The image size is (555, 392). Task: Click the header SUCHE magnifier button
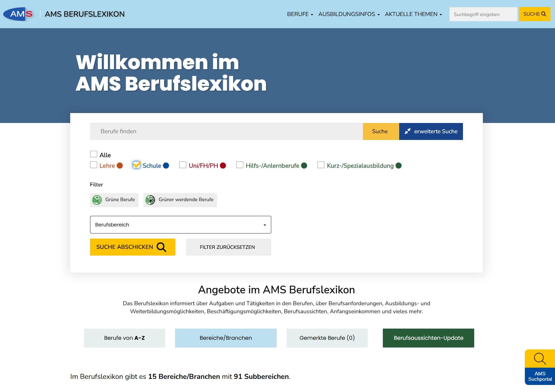coord(534,14)
